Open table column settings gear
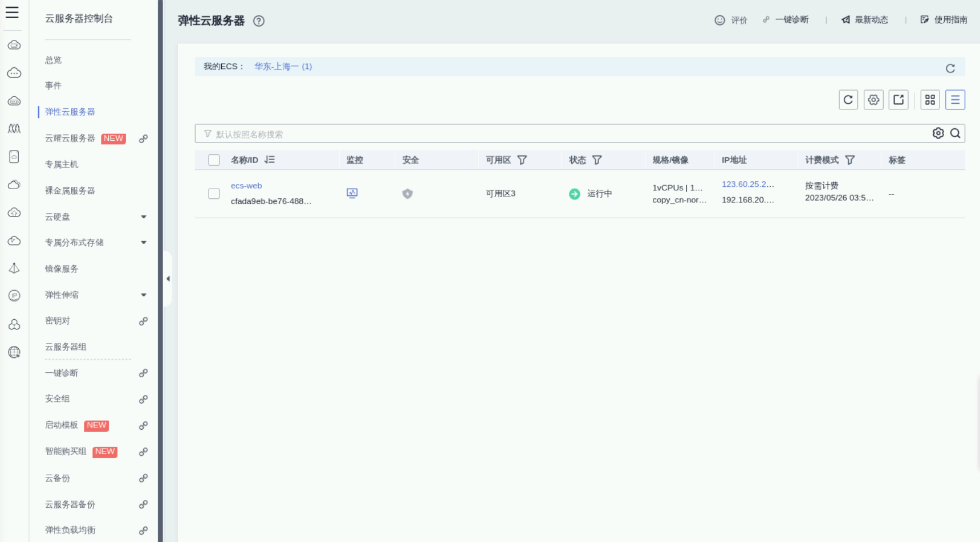Image resolution: width=980 pixels, height=542 pixels. point(873,100)
